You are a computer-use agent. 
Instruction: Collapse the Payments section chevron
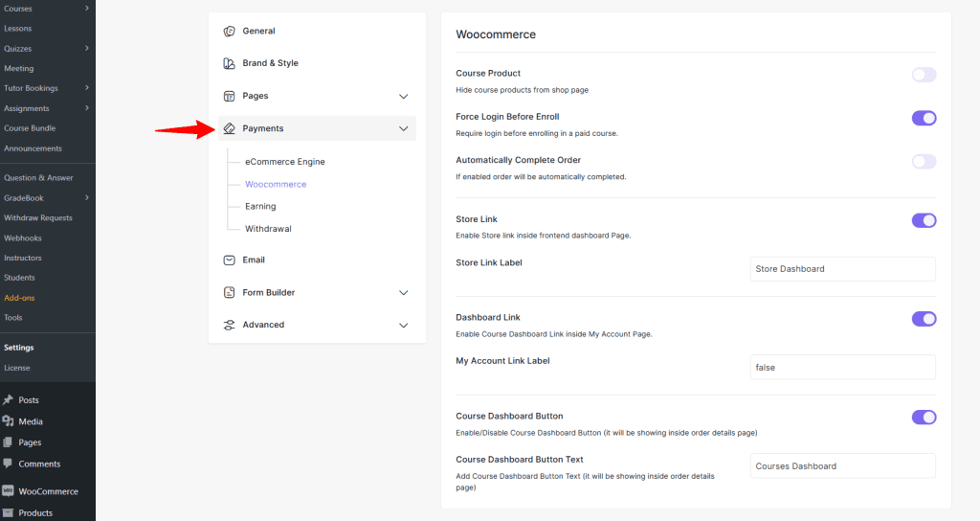[404, 129]
